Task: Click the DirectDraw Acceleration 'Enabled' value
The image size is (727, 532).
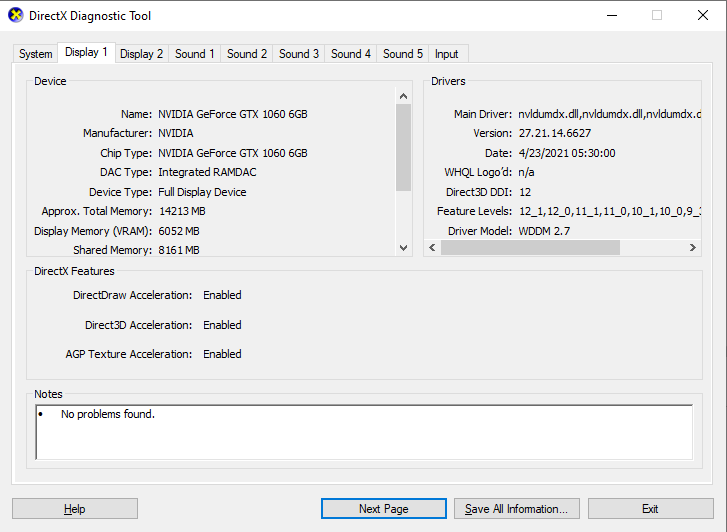Action: (222, 295)
